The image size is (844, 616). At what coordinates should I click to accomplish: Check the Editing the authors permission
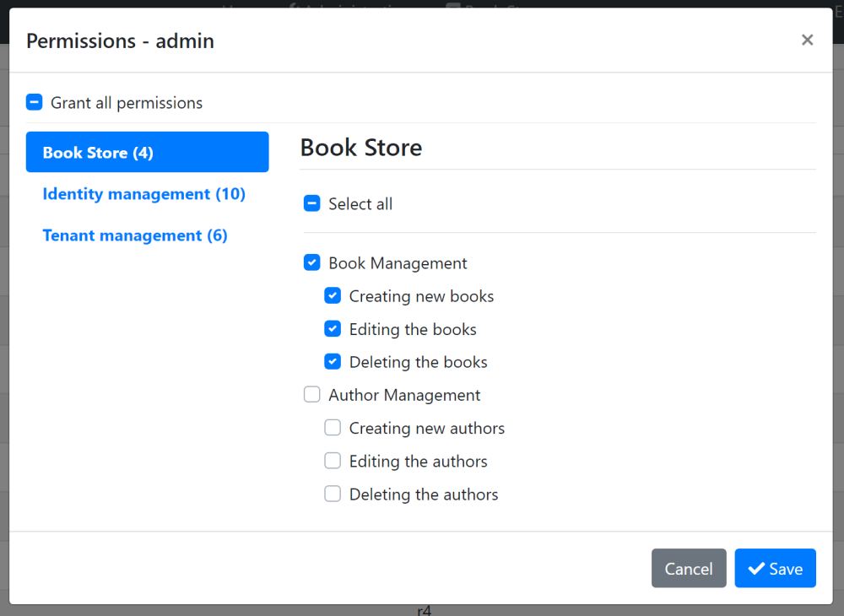click(x=333, y=461)
